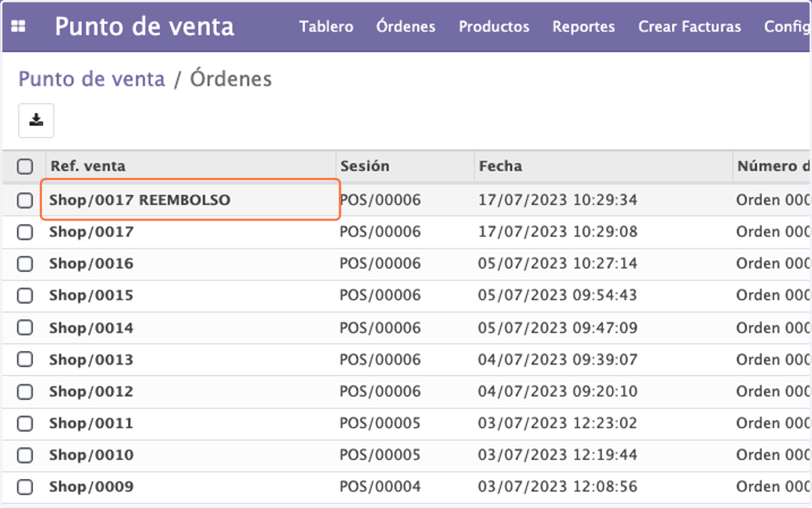Click date 05/07/2023 10:27:14
The image size is (812, 508).
click(x=558, y=264)
